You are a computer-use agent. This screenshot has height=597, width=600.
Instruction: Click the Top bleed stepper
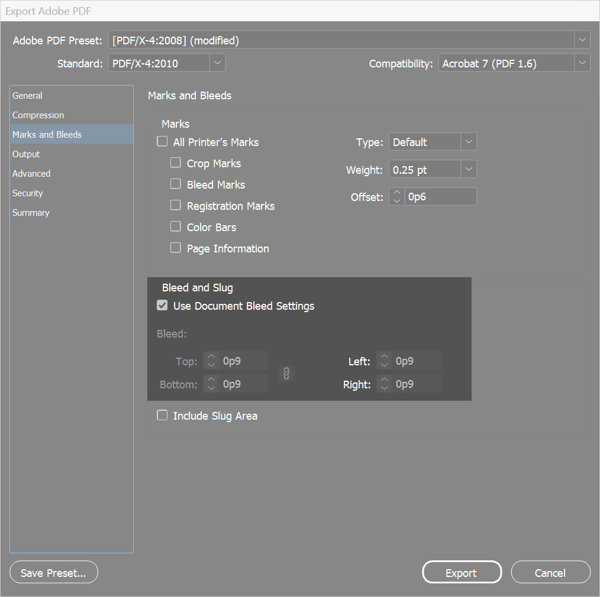point(211,361)
